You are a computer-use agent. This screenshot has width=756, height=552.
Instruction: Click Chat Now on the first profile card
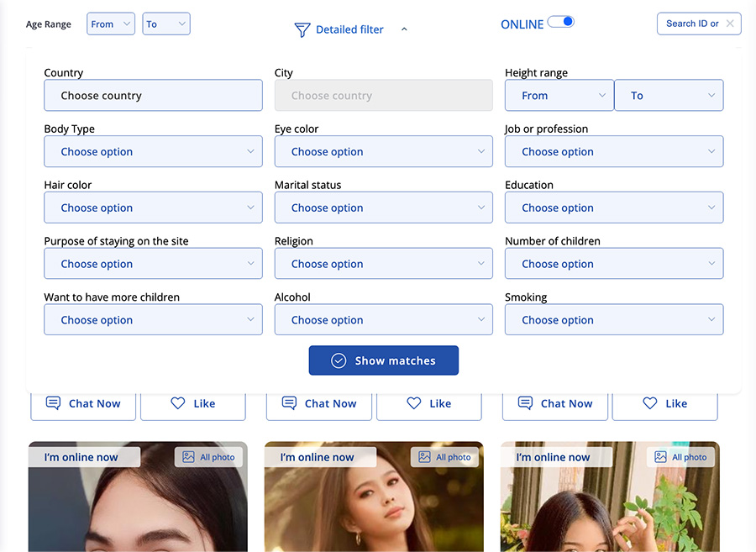(83, 405)
